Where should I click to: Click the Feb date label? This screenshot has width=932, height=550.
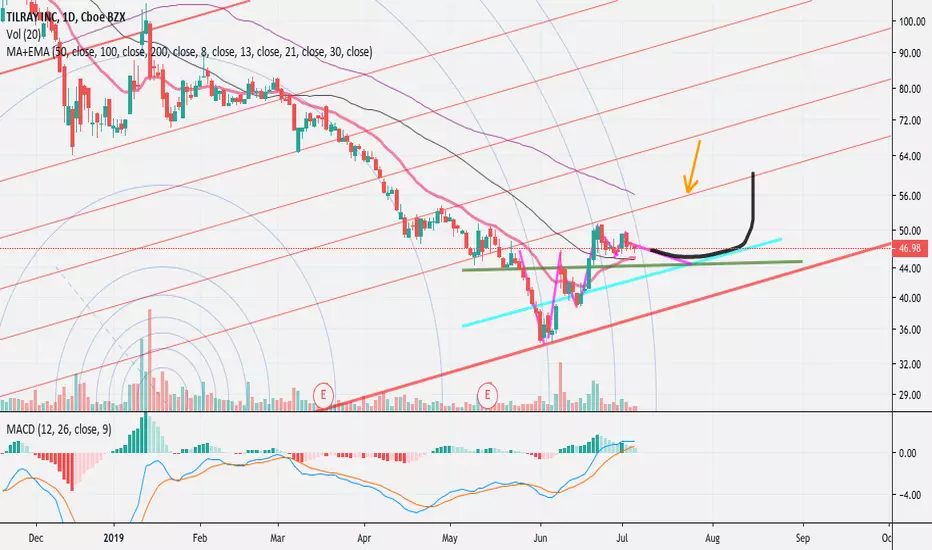point(200,538)
